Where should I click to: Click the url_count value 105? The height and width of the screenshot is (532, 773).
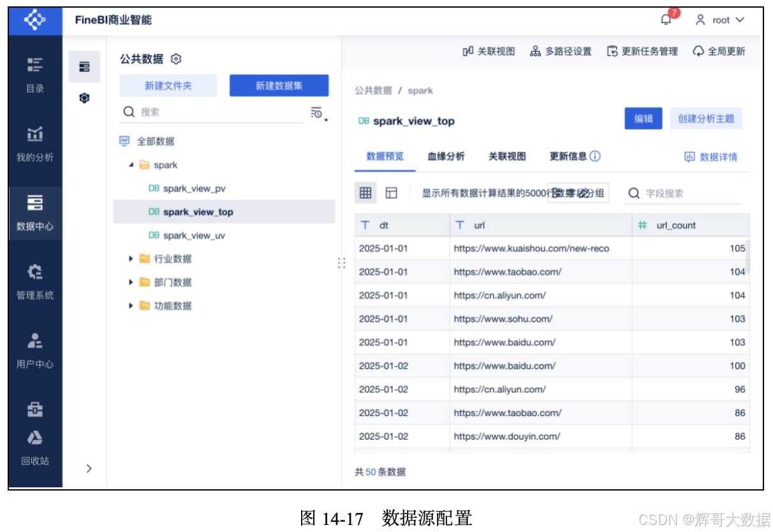737,249
